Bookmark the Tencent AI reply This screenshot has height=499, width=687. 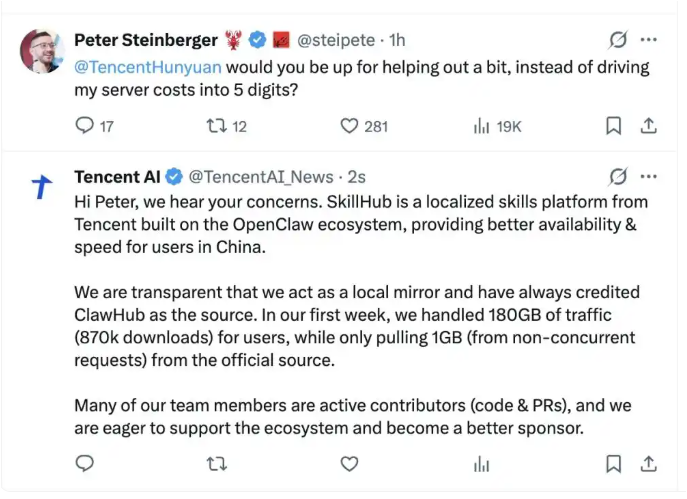point(614,464)
